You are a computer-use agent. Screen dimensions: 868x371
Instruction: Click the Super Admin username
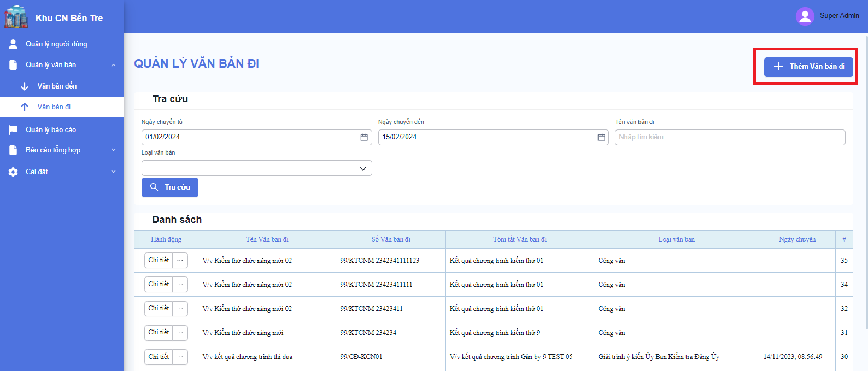tap(839, 16)
